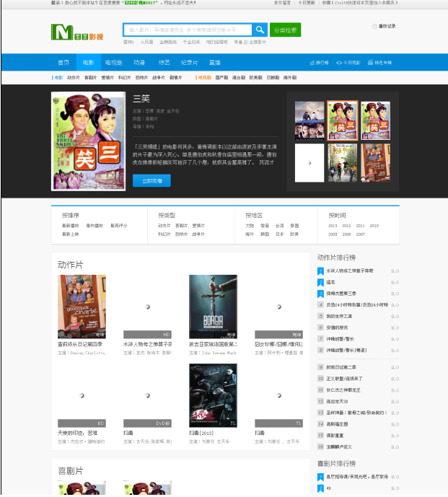The height and width of the screenshot is (497, 448).
Task: Sort by 最新播放 filter
Action: (x=71, y=226)
